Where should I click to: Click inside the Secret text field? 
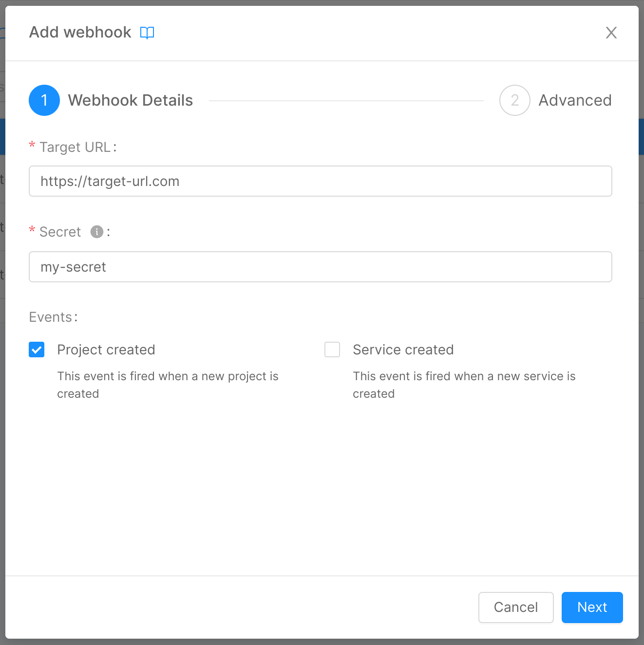(320, 267)
